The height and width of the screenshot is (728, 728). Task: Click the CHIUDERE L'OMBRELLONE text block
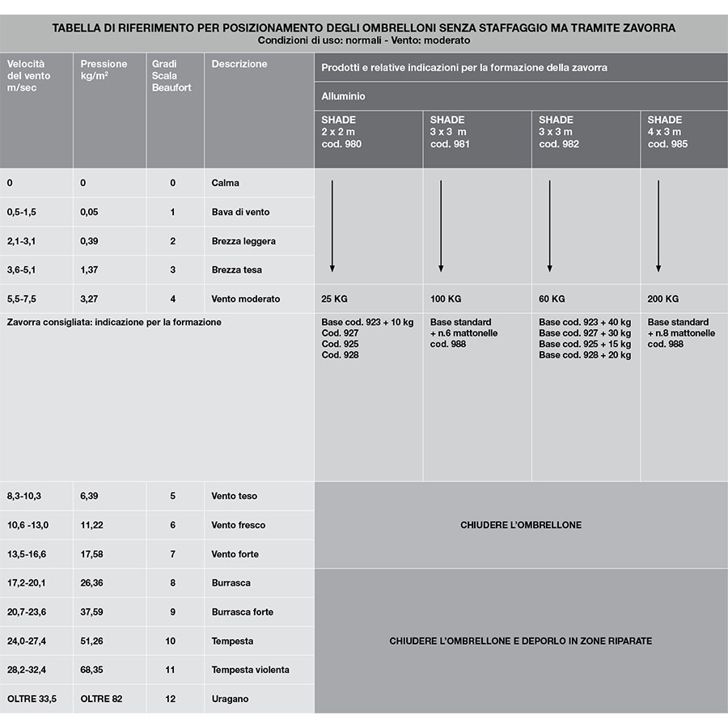[x=521, y=525]
